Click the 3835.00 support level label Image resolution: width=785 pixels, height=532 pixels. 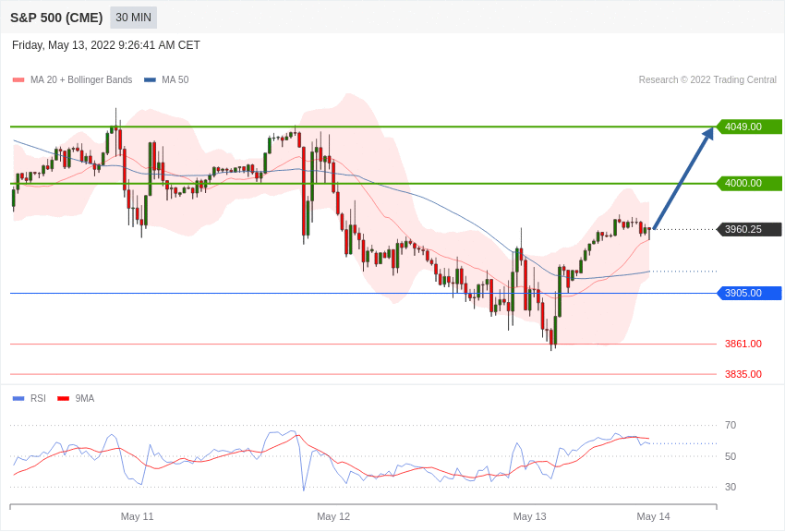pos(743,374)
